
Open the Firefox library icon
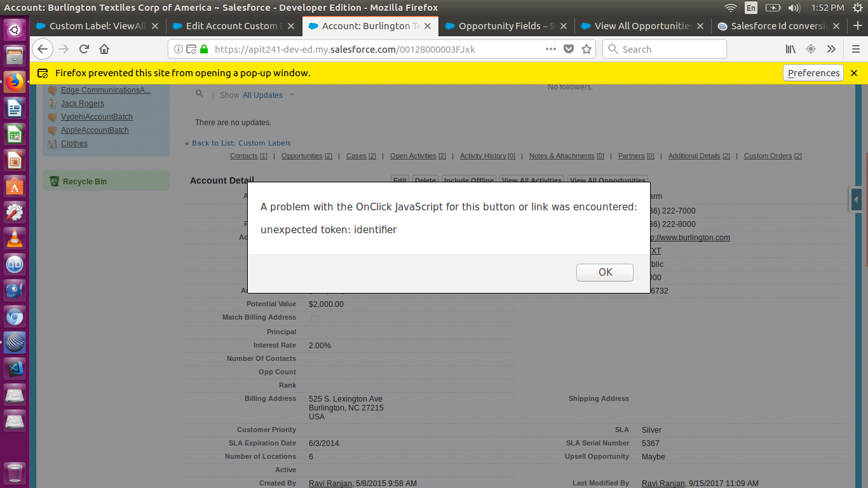tap(790, 49)
